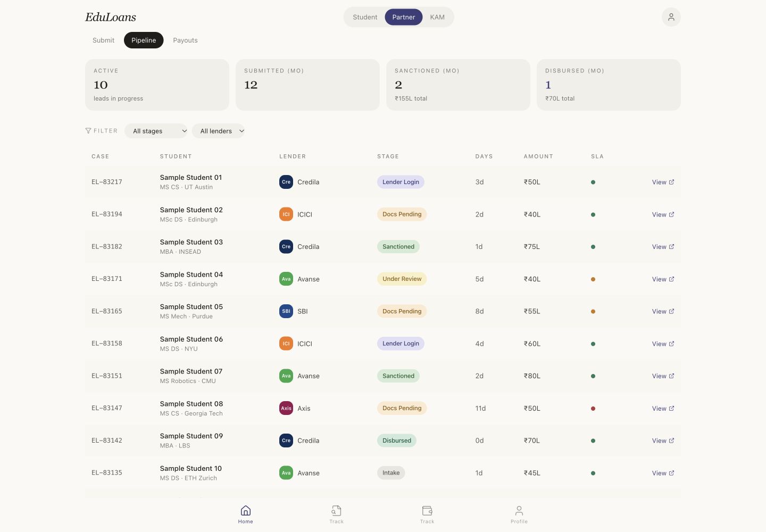Click the Axis lender badge for EL-83147

pyautogui.click(x=286, y=408)
